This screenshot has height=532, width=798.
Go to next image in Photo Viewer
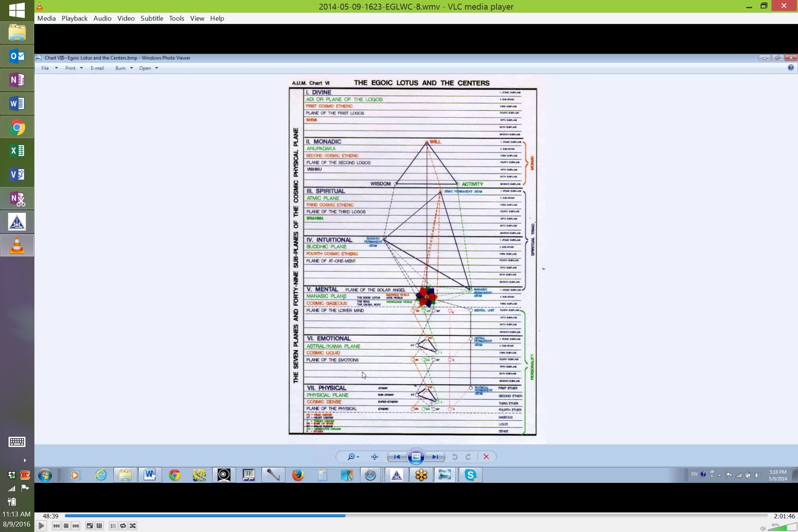(x=435, y=456)
